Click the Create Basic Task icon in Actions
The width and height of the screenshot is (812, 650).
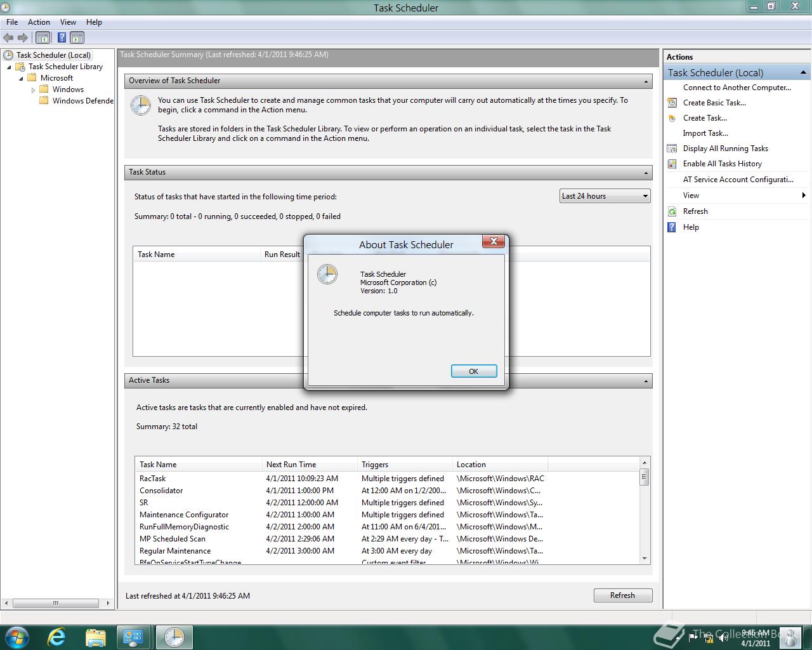(x=672, y=103)
